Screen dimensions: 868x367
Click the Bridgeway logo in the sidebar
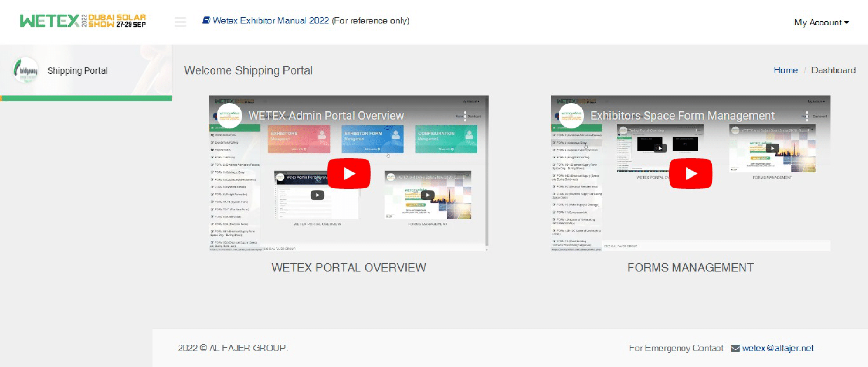[25, 70]
